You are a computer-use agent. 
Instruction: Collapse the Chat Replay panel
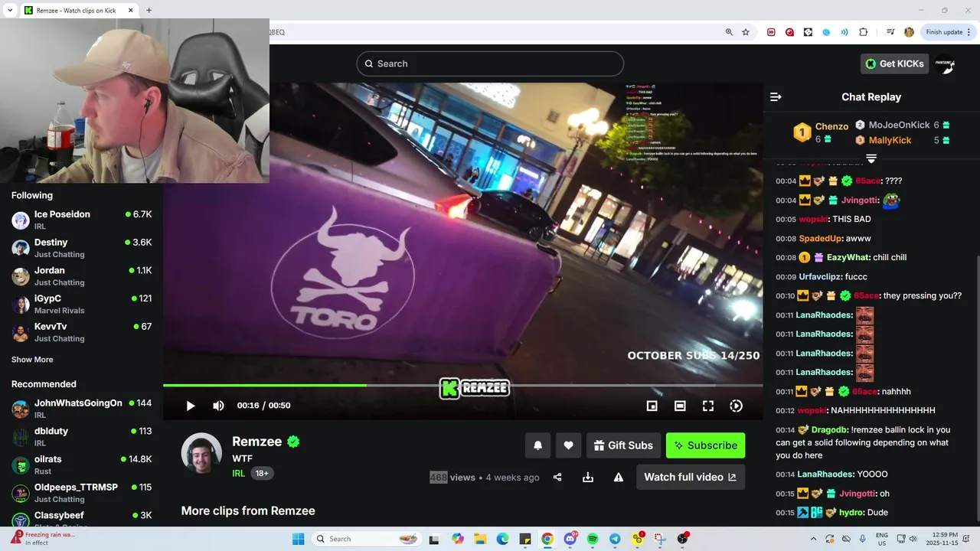776,97
